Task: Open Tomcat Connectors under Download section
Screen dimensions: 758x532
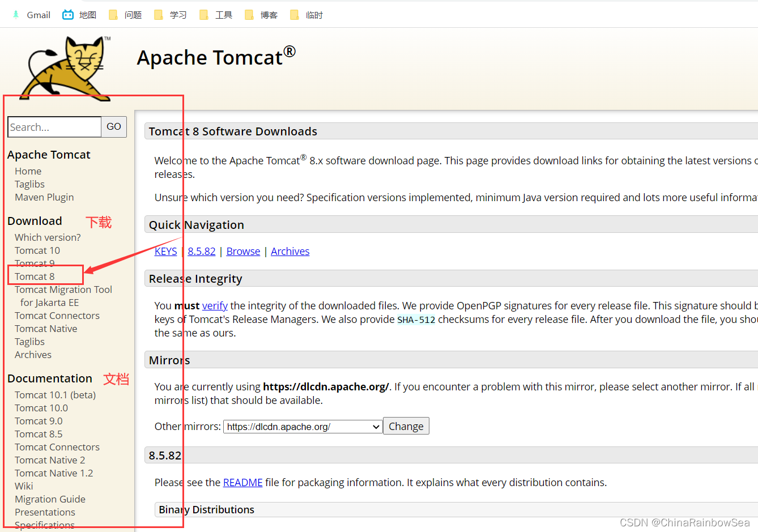Action: 57,316
